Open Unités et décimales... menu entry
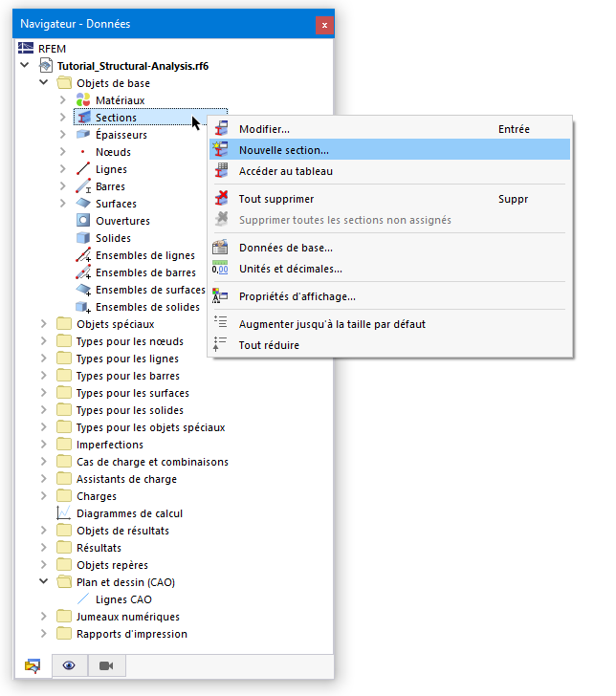This screenshot has width=616, height=696. (x=389, y=268)
